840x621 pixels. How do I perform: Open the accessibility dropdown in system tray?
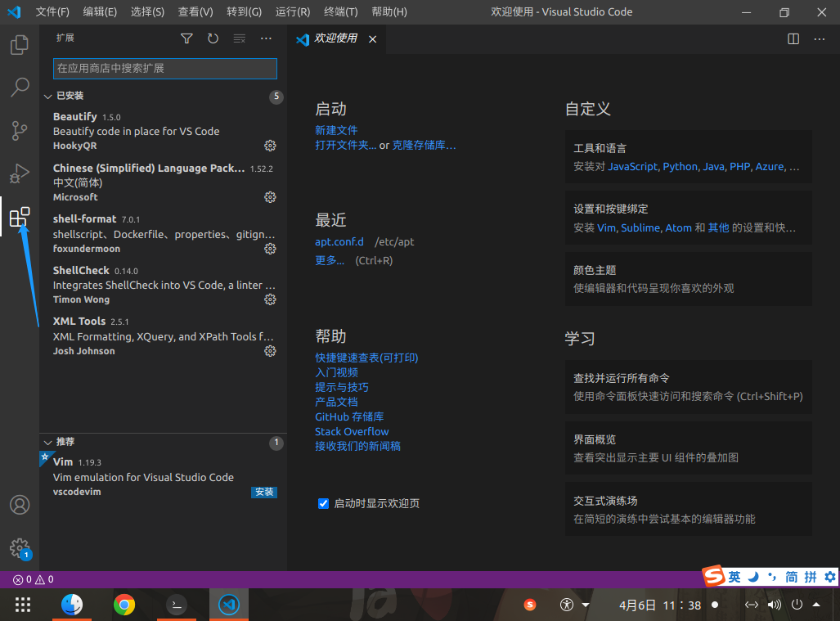575,605
